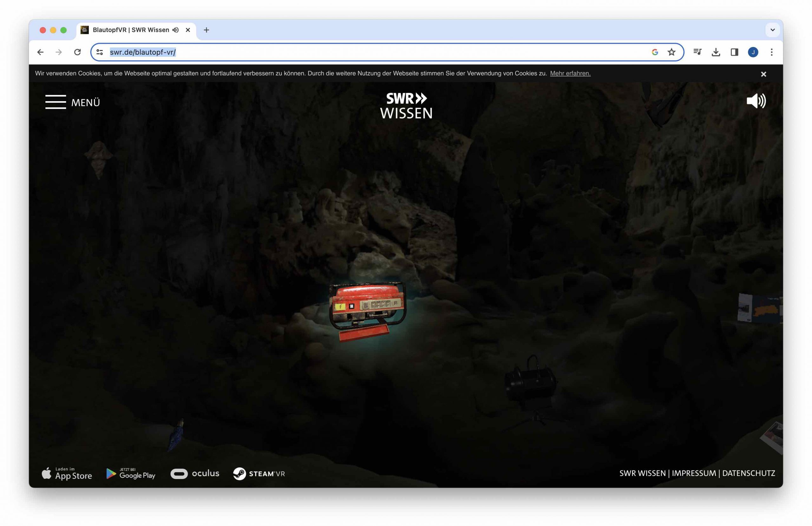Mute the tab via its speaker icon
This screenshot has height=526, width=812.
click(x=175, y=30)
